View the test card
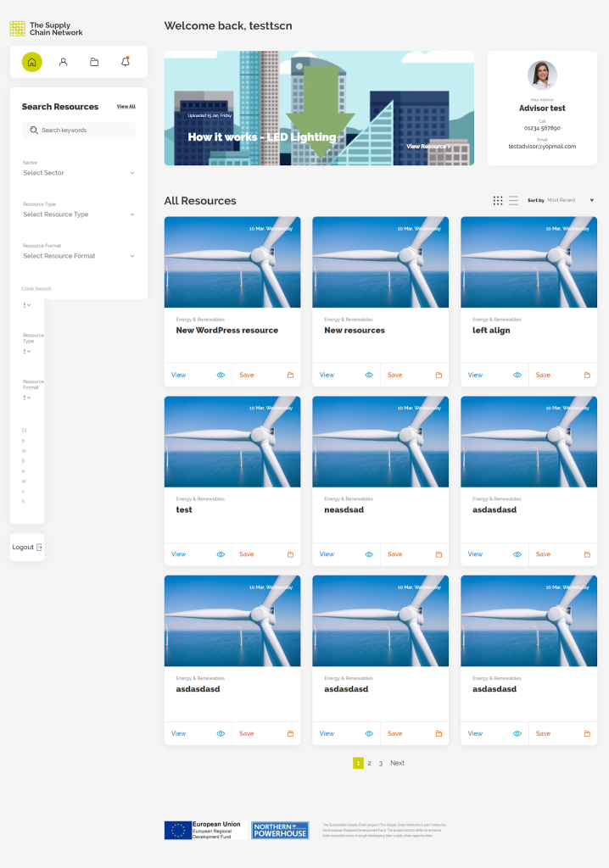 click(x=198, y=554)
